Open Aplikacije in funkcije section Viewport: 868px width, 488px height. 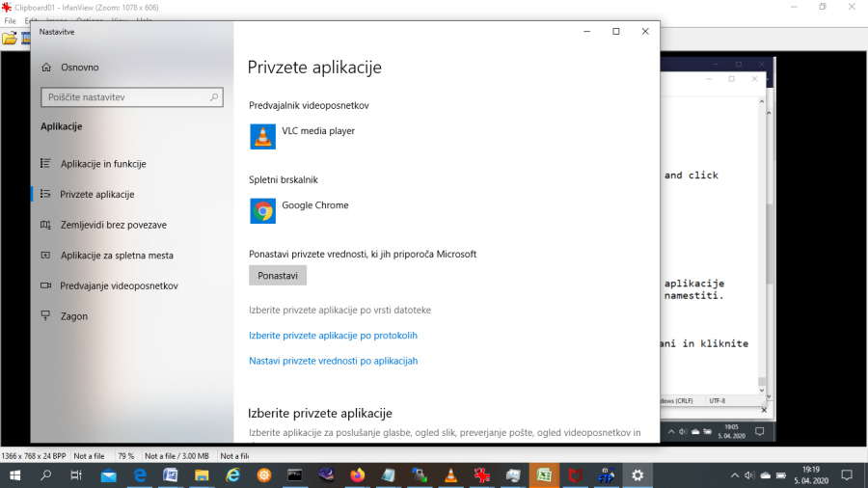coord(102,164)
